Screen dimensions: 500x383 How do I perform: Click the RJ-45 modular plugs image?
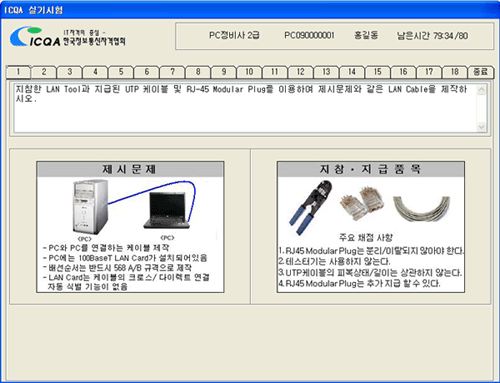362,203
